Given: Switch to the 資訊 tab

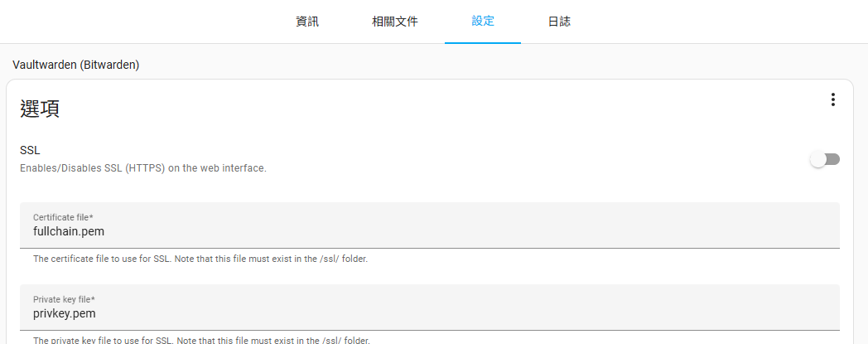Looking at the screenshot, I should [x=307, y=22].
